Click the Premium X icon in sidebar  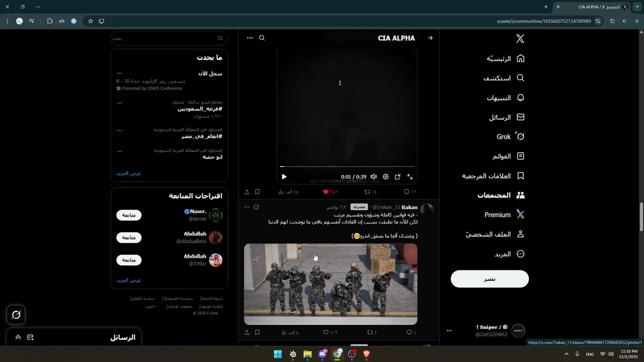point(521,215)
